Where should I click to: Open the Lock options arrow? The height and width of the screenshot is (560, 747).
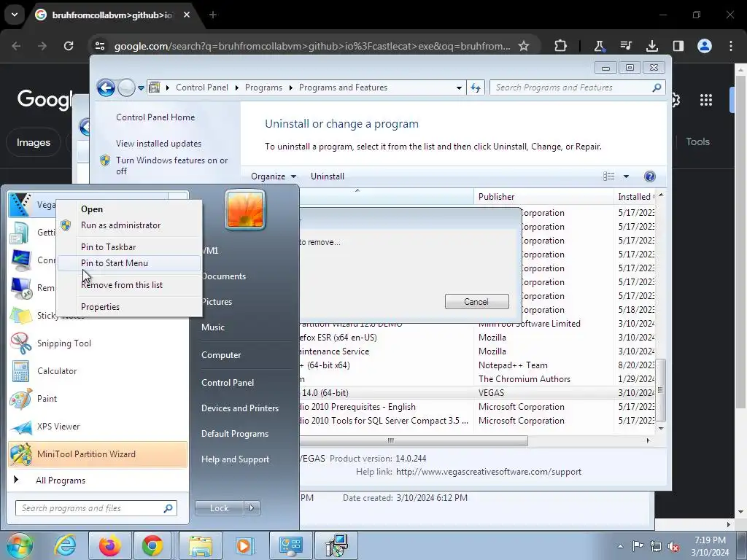252,508
